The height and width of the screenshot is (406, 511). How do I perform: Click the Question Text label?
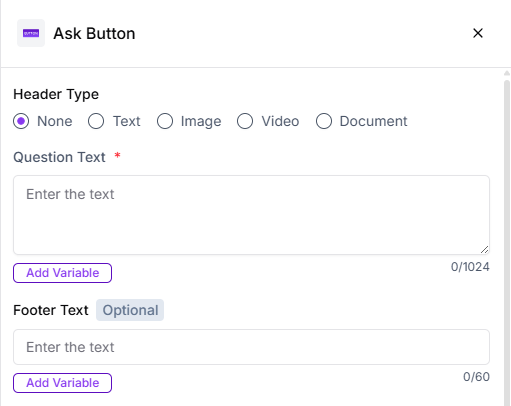click(x=59, y=157)
